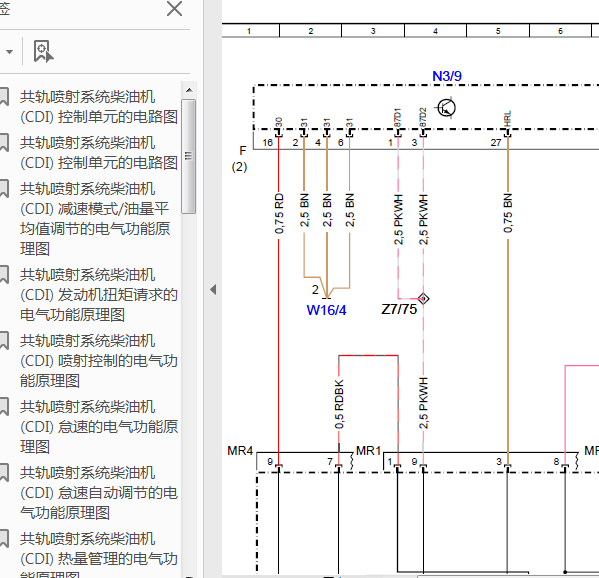Click the Z7/75 splice diamond symbol
This screenshot has width=599, height=578.
pos(423,298)
